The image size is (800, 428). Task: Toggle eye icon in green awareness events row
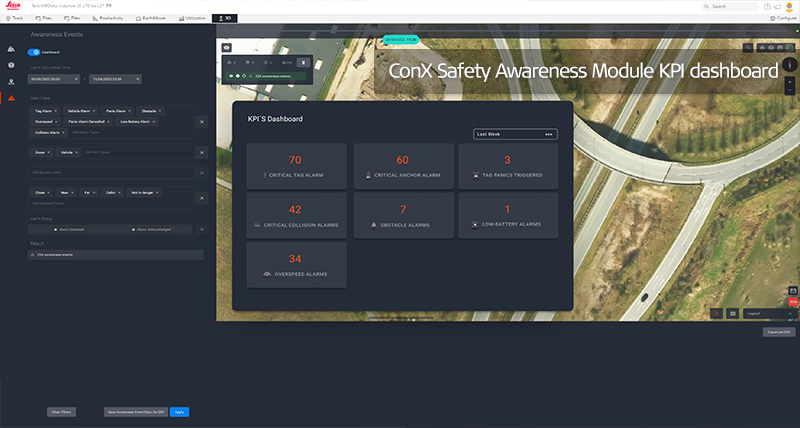click(231, 76)
